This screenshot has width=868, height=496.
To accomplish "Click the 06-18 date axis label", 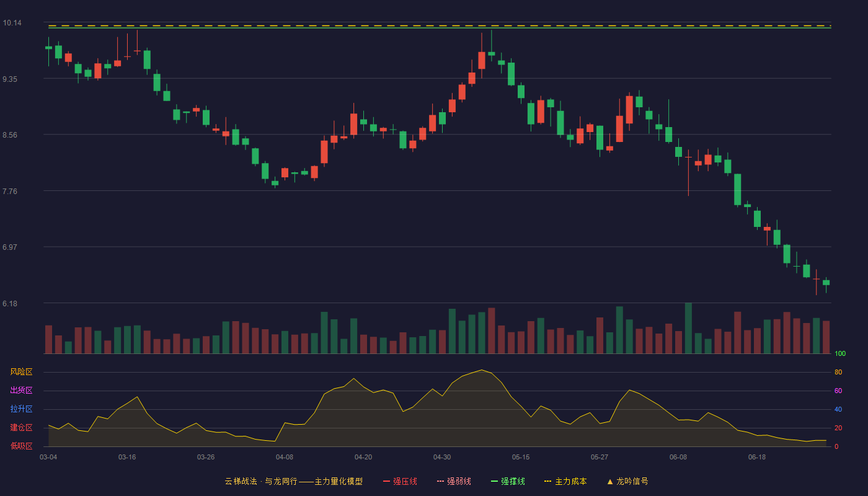I will point(757,457).
